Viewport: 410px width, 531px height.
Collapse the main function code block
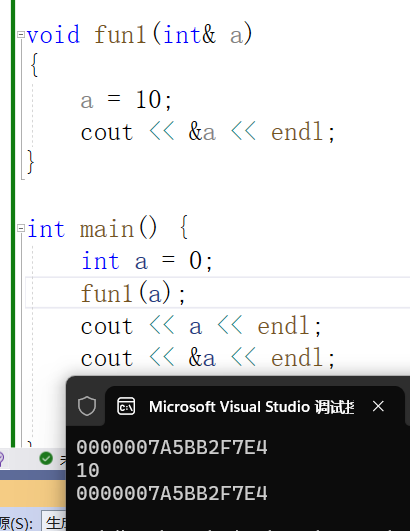click(21, 228)
